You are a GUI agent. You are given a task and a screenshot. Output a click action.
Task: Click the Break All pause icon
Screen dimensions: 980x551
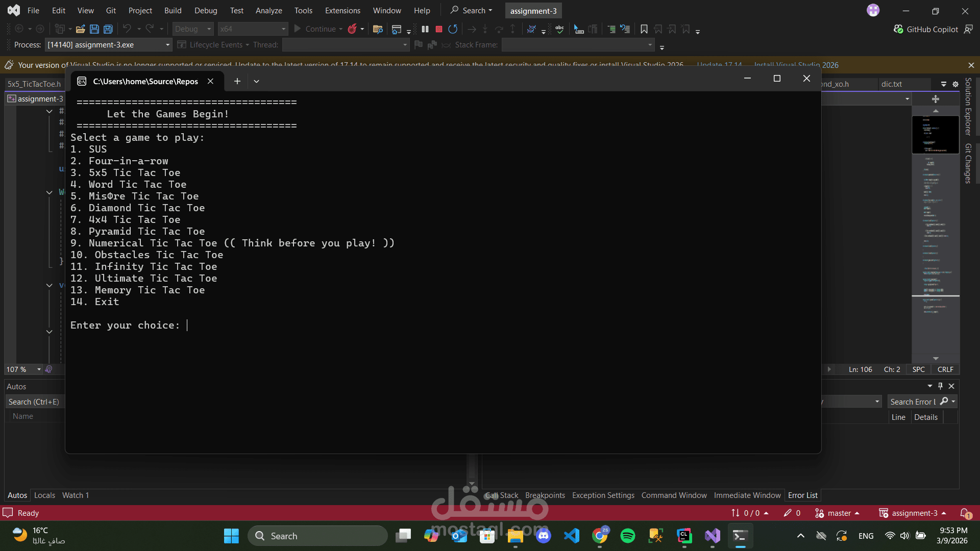(425, 29)
